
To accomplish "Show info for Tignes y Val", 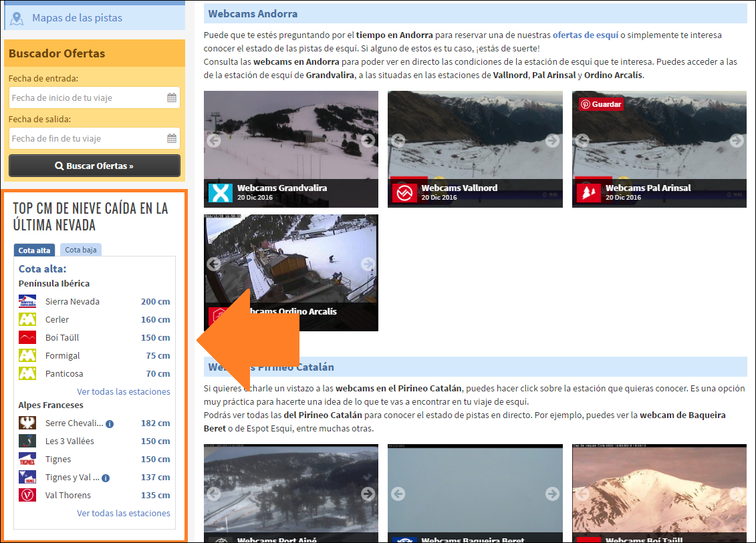I will [106, 478].
